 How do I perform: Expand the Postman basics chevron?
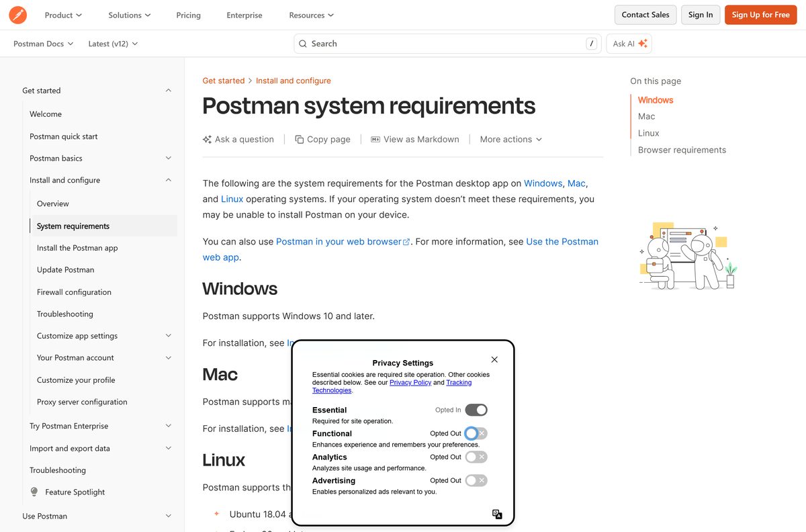(168, 159)
